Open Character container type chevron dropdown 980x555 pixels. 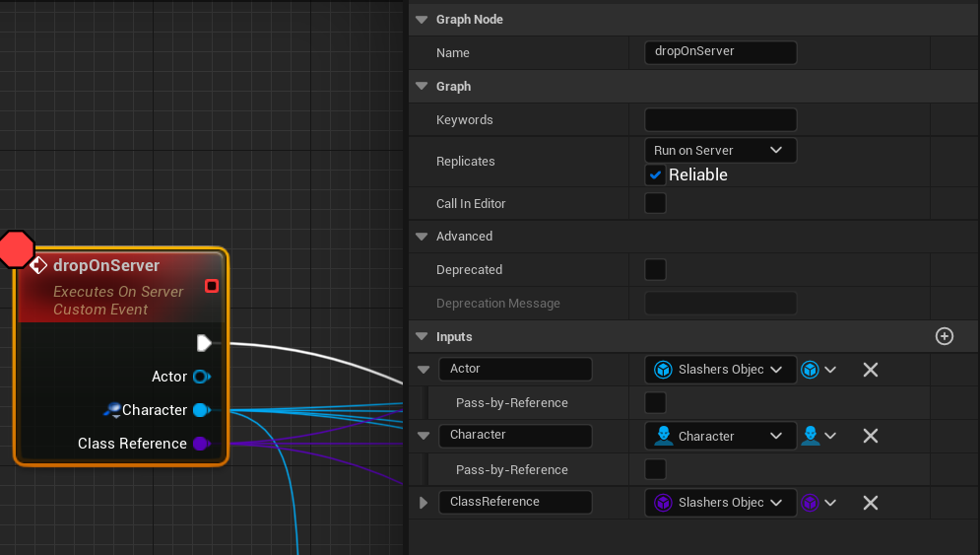[830, 436]
